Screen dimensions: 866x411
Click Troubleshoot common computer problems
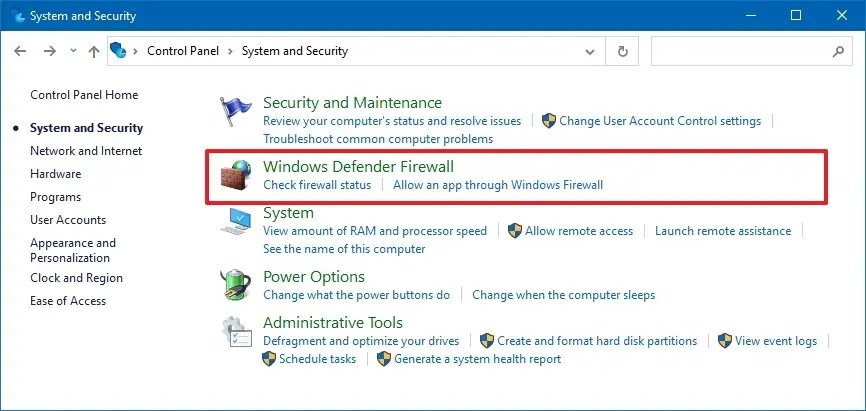click(378, 139)
